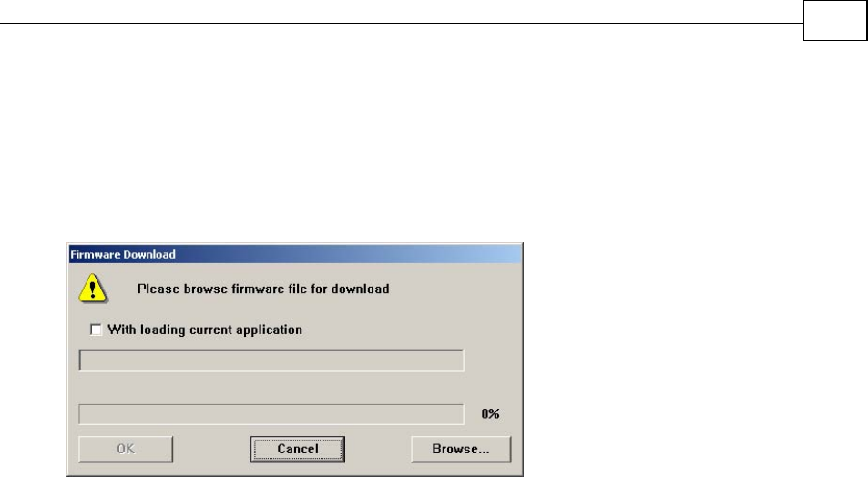
Task: Click the yellow warning triangle icon
Action: point(92,289)
